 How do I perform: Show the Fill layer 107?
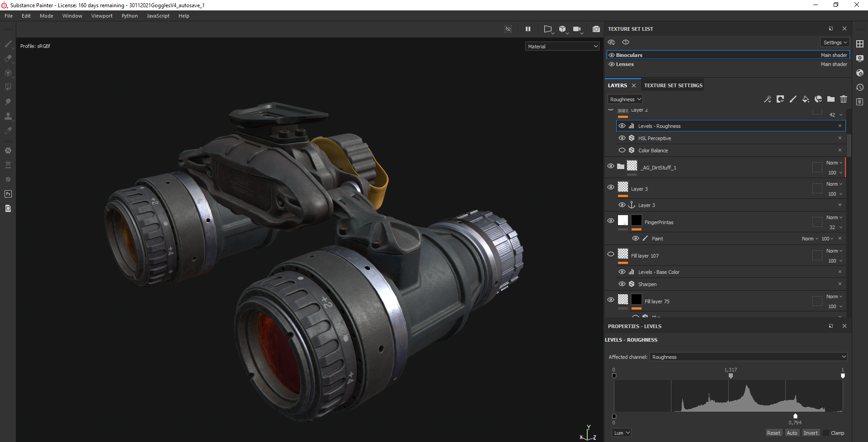pyautogui.click(x=611, y=254)
